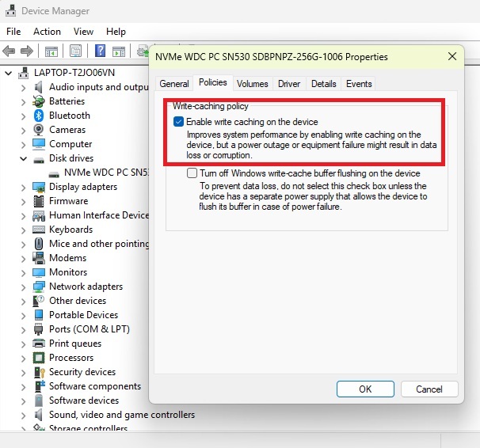Open the File menu
This screenshot has height=448, width=480.
pyautogui.click(x=13, y=32)
